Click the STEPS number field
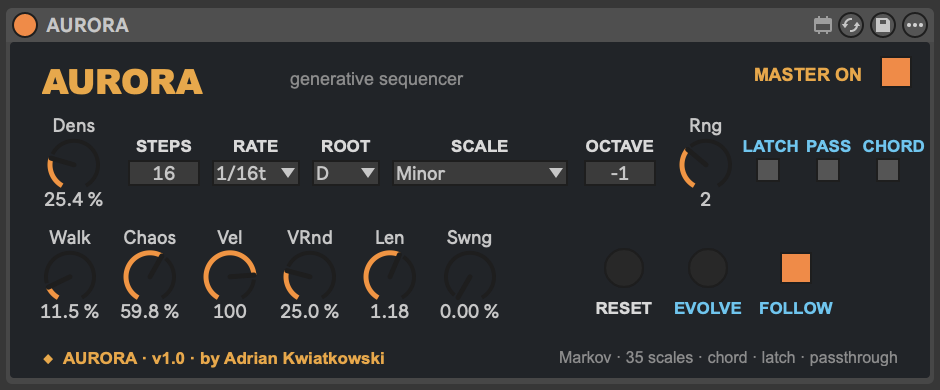This screenshot has height=390, width=940. click(164, 173)
